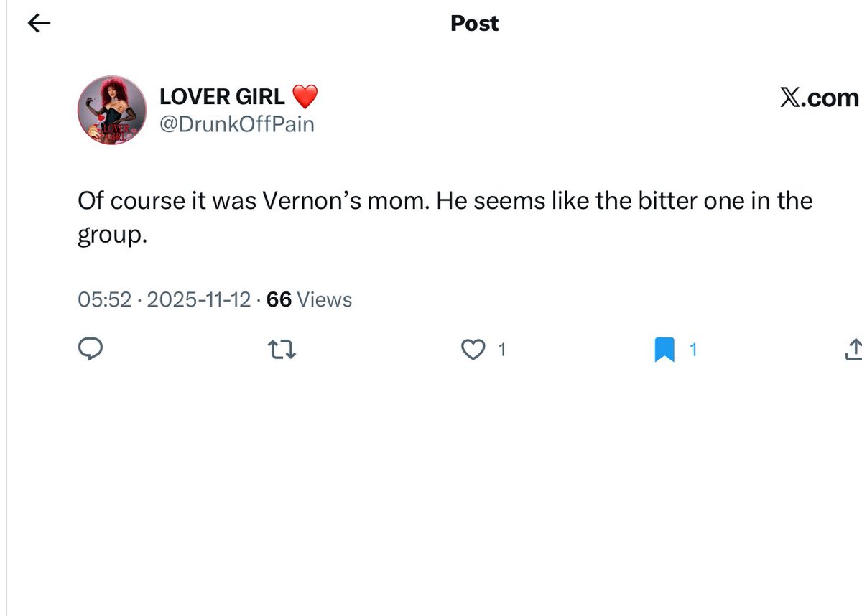Click the 2025-11-12 post date

(198, 299)
